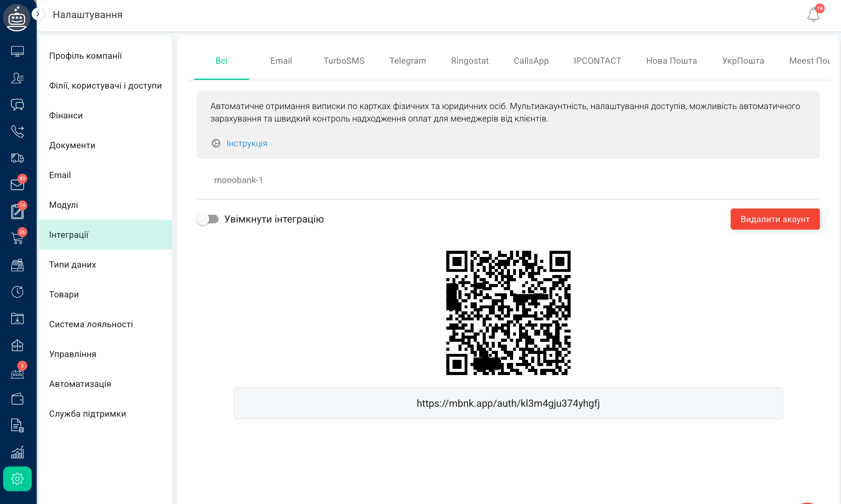Open the chat bubbles sidebar icon
Viewport: 841px width, 504px height.
(x=17, y=105)
